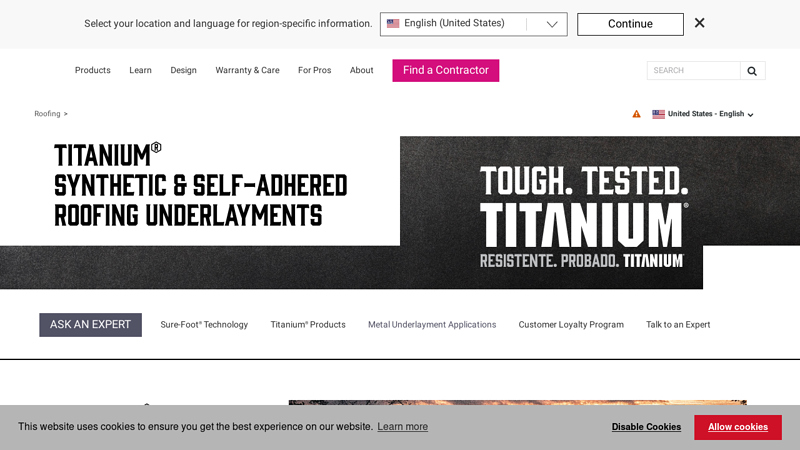Close the location selection banner

click(699, 23)
